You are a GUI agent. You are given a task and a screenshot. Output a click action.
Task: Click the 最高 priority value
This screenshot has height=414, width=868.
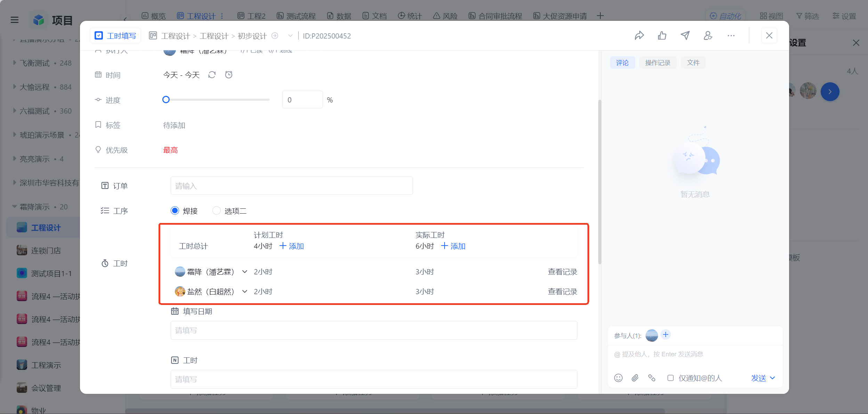(170, 150)
